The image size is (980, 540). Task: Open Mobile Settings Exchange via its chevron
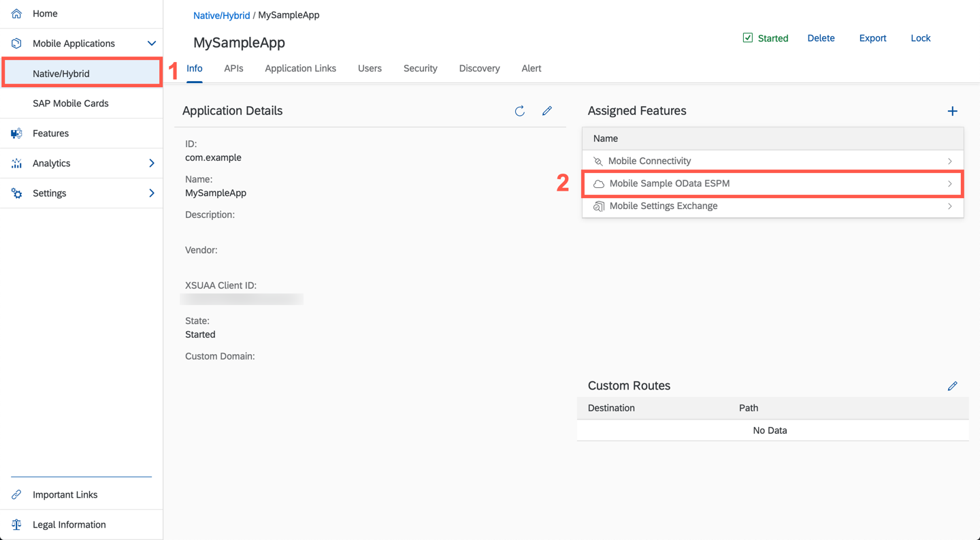[950, 206]
